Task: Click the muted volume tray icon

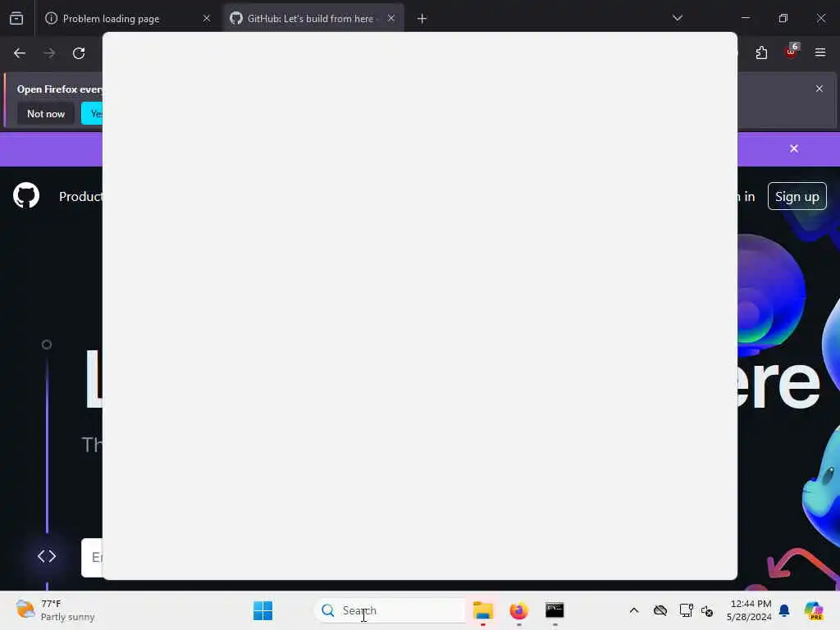Action: pyautogui.click(x=707, y=610)
